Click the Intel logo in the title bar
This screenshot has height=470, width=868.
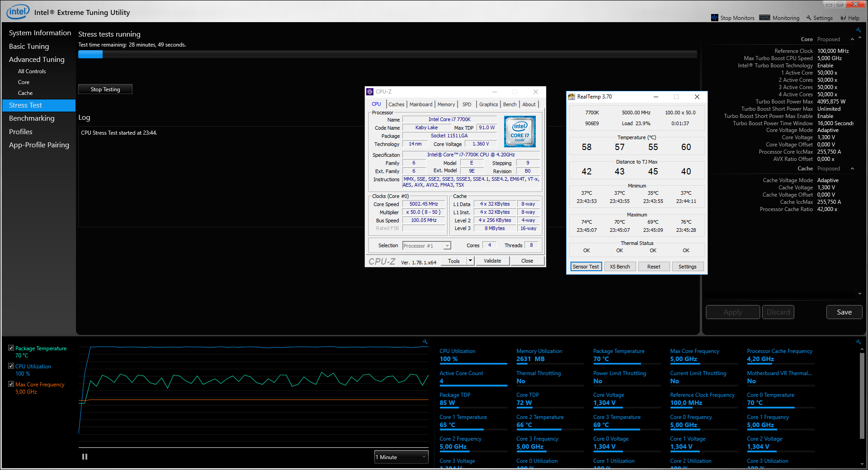pos(18,11)
